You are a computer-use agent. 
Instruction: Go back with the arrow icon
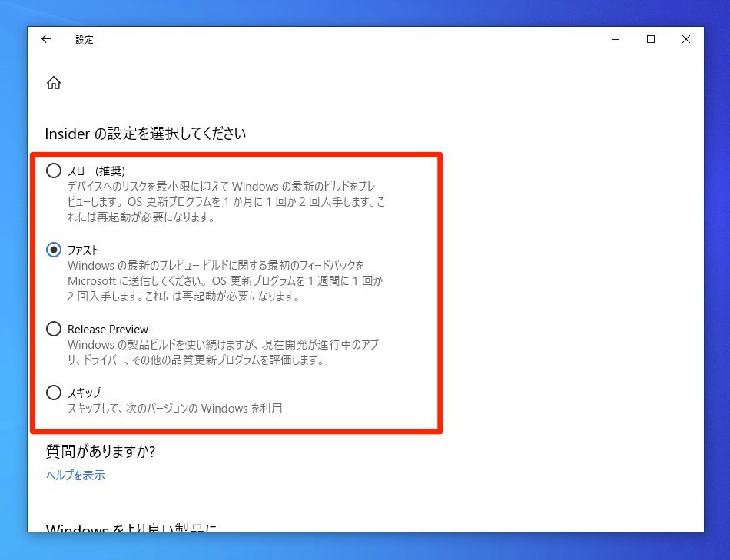click(x=46, y=39)
